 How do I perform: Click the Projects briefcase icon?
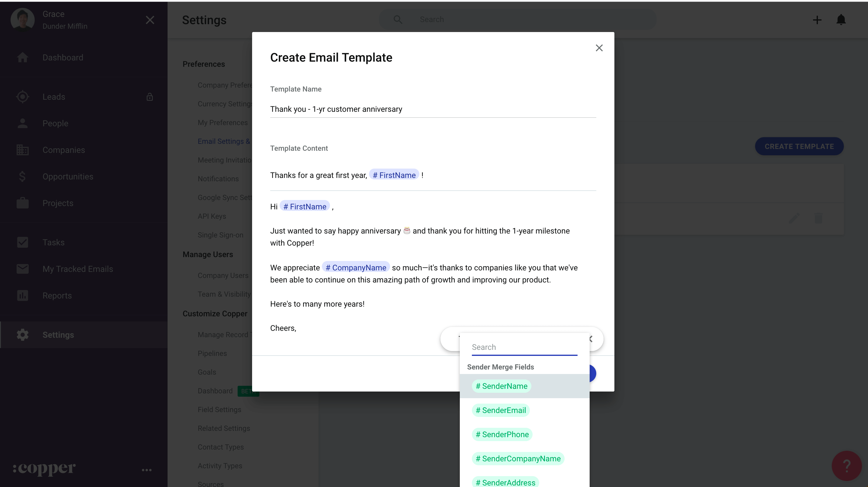click(x=23, y=203)
